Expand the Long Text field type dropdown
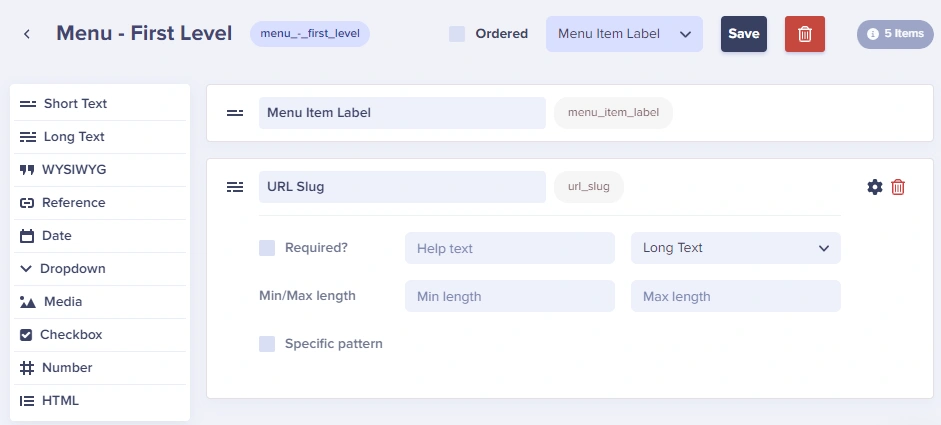This screenshot has height=425, width=941. [735, 248]
